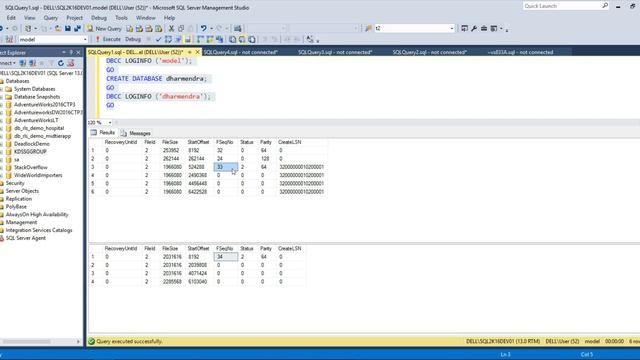This screenshot has width=640, height=360.
Task: Switch to the SQLQuery4.sql tab
Action: 240,52
